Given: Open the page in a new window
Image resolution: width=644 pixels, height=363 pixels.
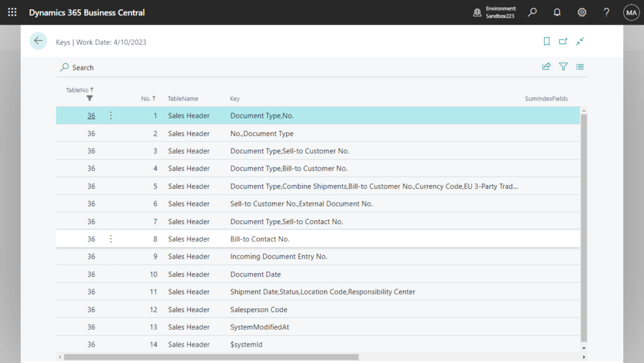Looking at the screenshot, I should click(x=563, y=41).
